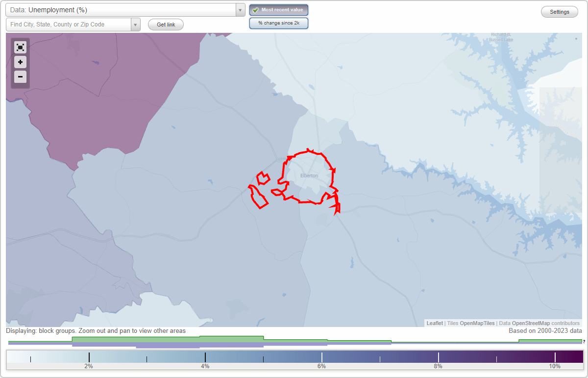Click the question mark beside the histogram
The image size is (588, 378).
tap(584, 342)
